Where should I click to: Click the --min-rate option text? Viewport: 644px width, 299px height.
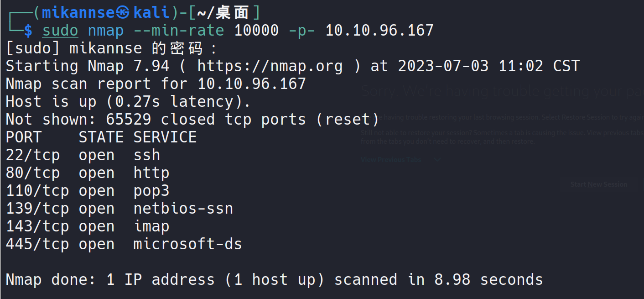pyautogui.click(x=178, y=31)
